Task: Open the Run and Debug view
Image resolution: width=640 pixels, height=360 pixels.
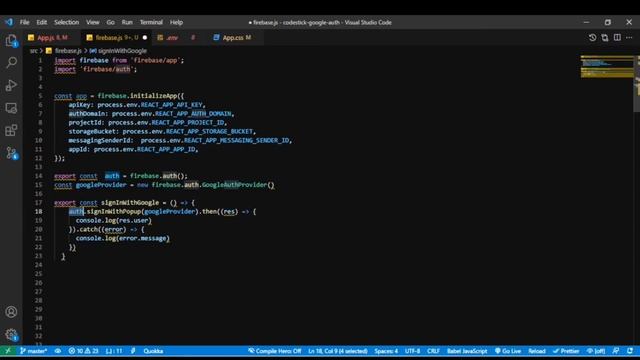Action: [11, 85]
